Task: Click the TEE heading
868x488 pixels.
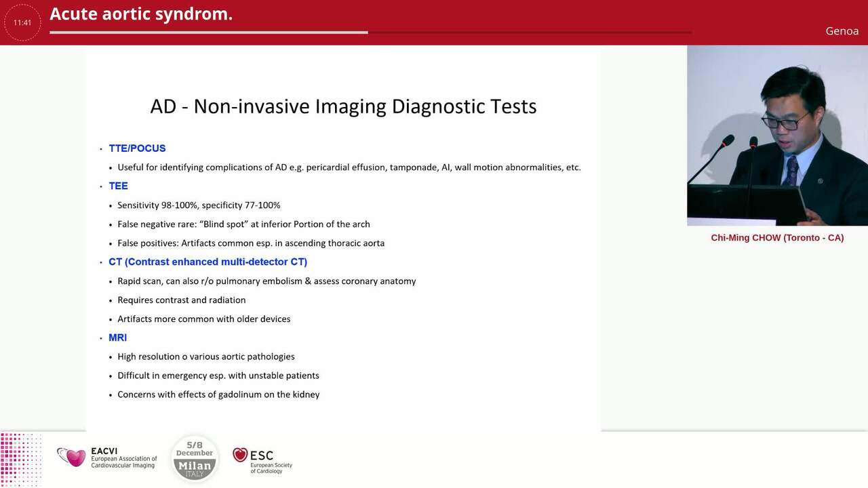Action: [x=118, y=186]
